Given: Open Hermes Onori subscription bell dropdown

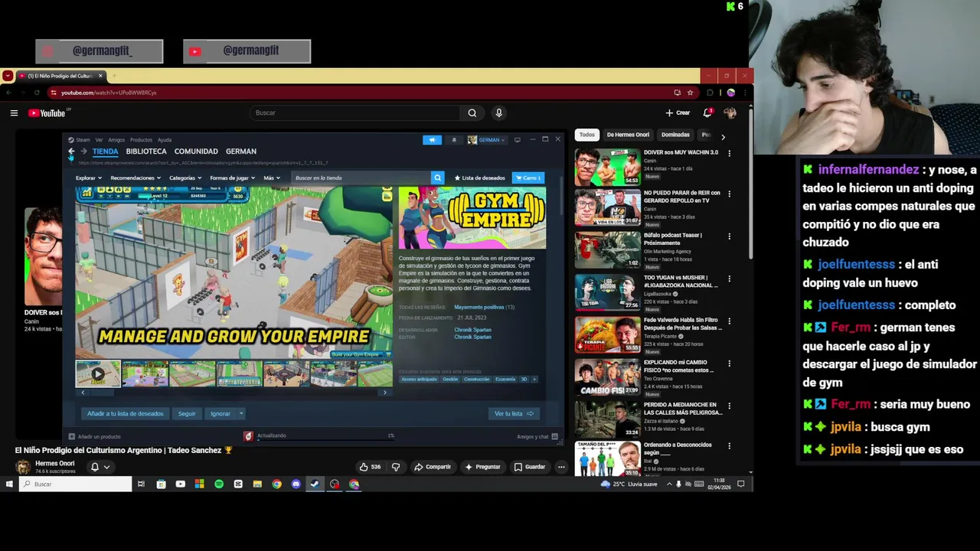Looking at the screenshot, I should [100, 467].
